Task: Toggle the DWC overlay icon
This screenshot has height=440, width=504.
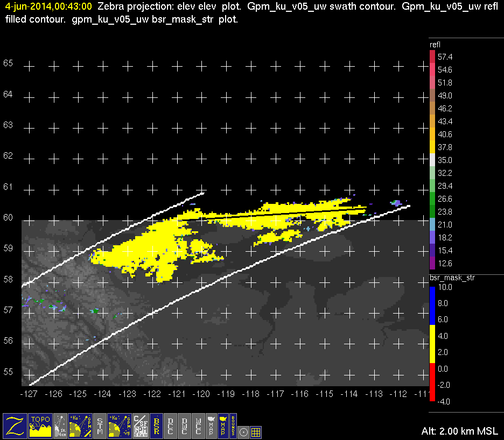Action: (x=185, y=425)
